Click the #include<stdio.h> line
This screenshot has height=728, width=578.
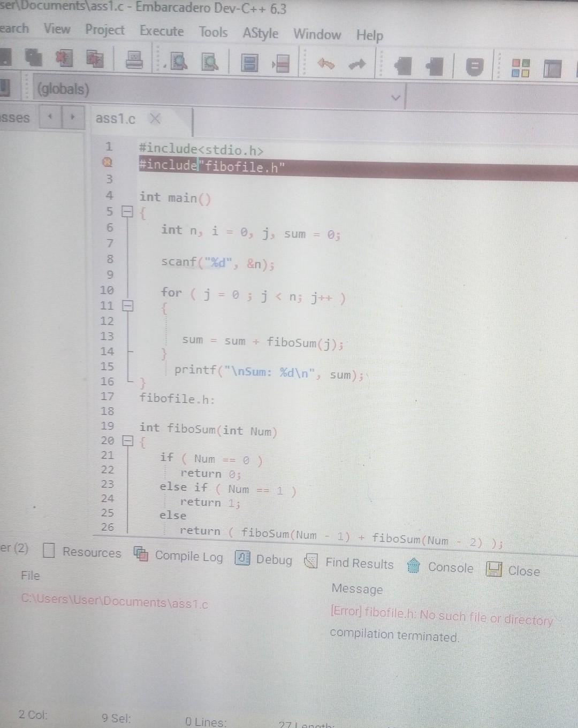pyautogui.click(x=201, y=149)
